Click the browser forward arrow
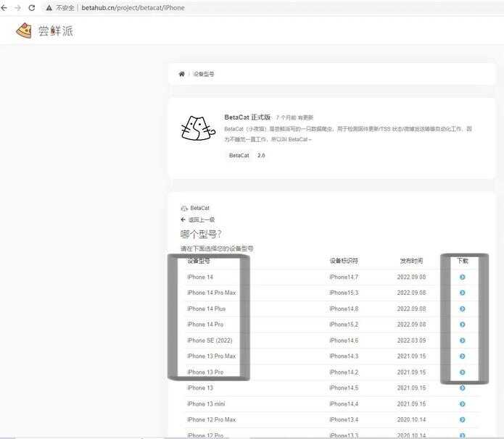Screen dimensions: 504x439 pos(18,7)
